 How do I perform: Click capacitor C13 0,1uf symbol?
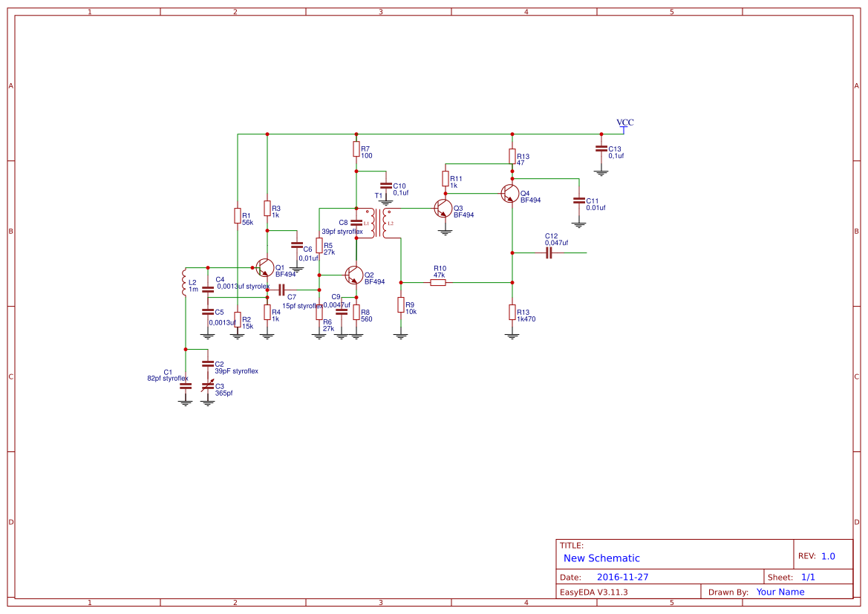pyautogui.click(x=601, y=149)
